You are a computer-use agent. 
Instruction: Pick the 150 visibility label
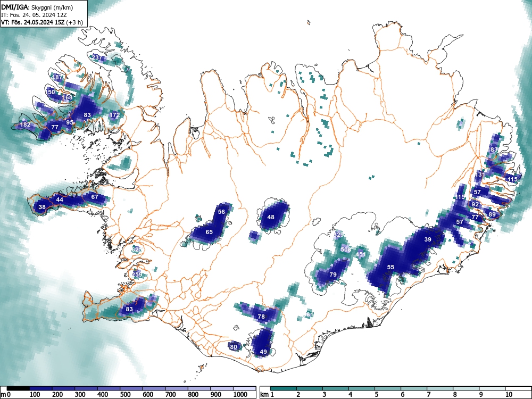tap(50, 92)
